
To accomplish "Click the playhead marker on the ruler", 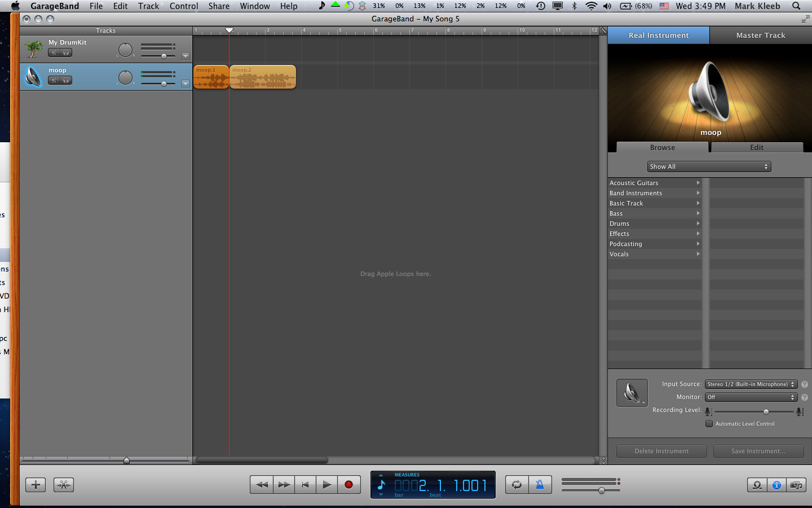I will [x=229, y=30].
